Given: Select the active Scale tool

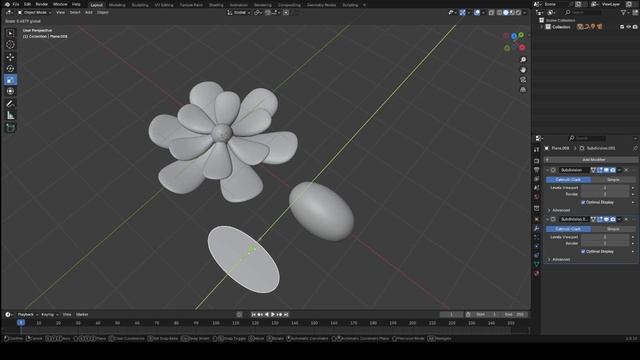Looking at the screenshot, I should click(10, 80).
